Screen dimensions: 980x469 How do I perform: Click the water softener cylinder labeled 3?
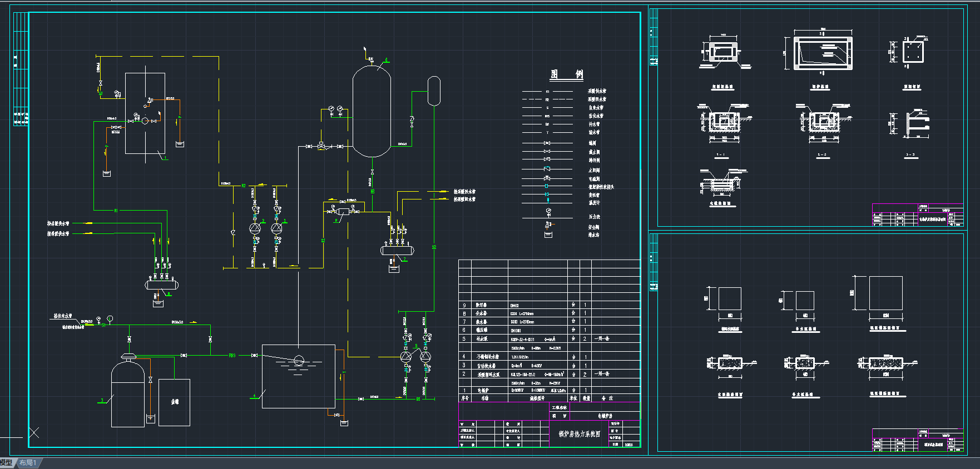[x=128, y=395]
